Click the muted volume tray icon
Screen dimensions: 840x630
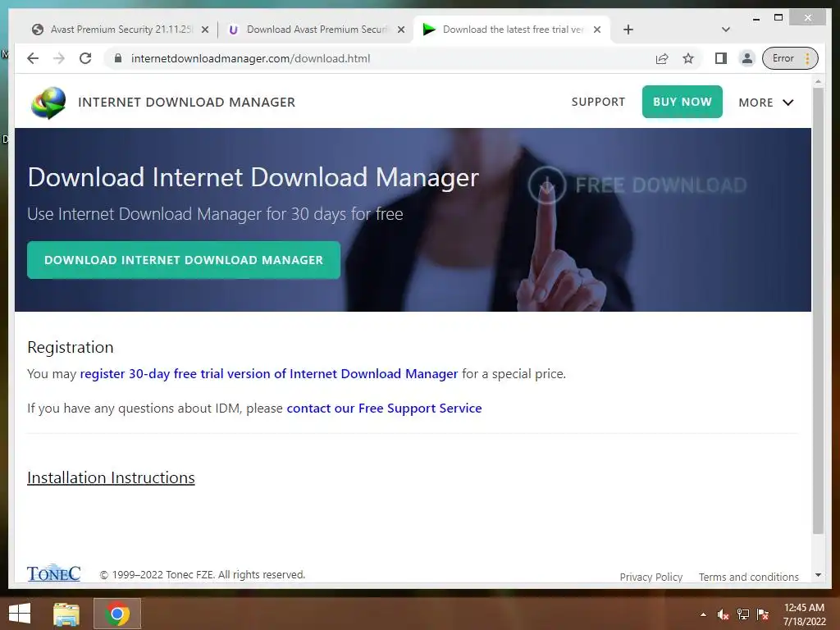coord(724,614)
